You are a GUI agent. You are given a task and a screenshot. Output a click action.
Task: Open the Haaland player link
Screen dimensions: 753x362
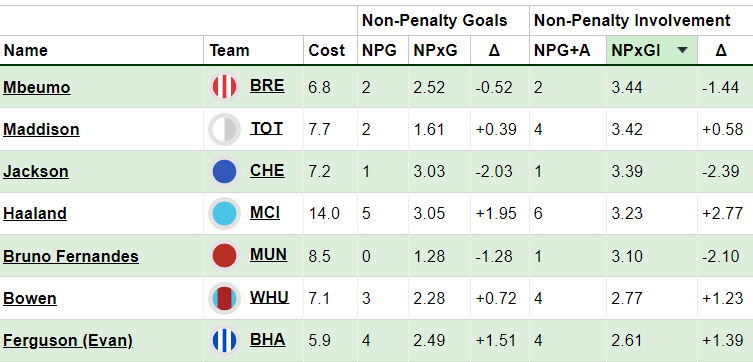[x=35, y=213]
